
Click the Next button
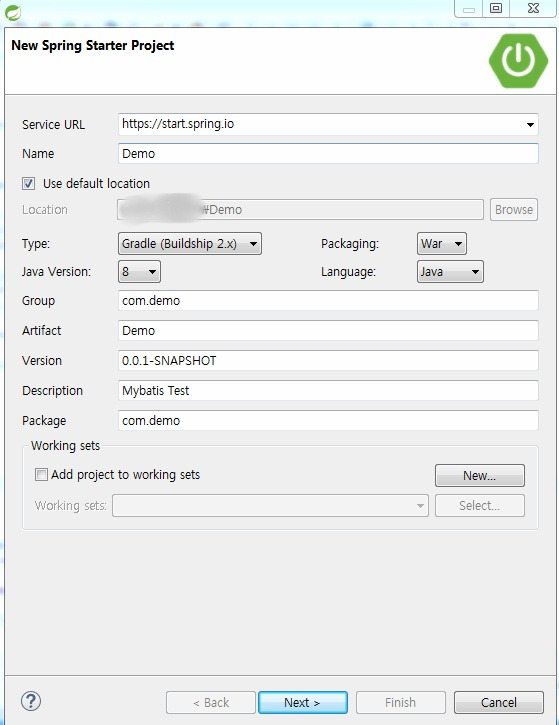302,702
